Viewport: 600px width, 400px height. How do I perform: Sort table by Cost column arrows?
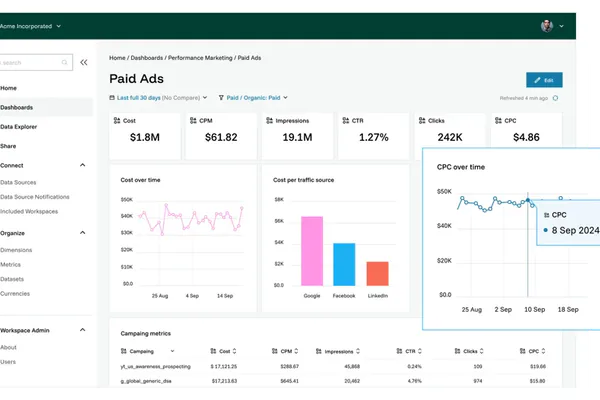pyautogui.click(x=234, y=351)
